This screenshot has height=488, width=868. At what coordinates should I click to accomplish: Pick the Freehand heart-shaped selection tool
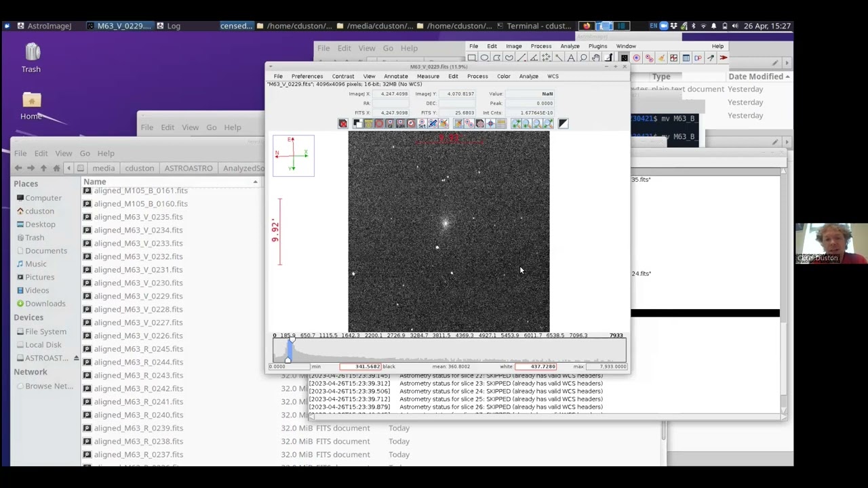tap(509, 58)
